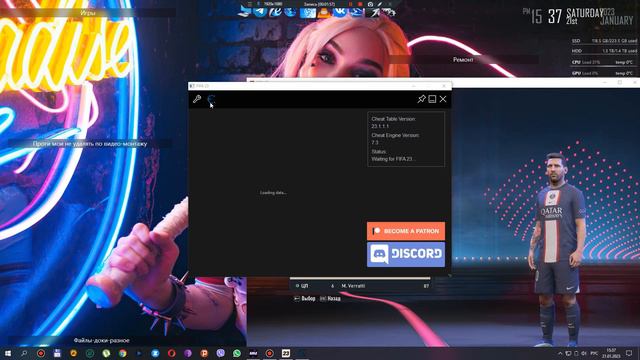Open WhatsApp from the taskbar

237,353
